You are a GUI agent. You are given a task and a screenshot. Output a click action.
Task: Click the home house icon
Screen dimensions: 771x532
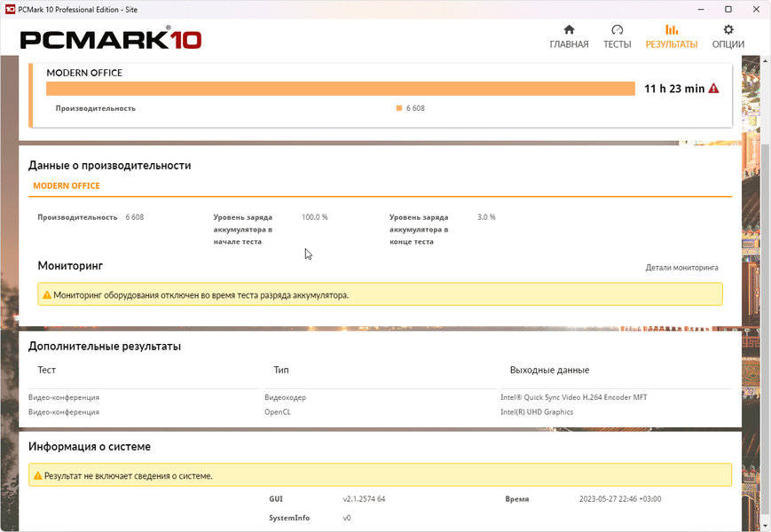[x=569, y=29]
